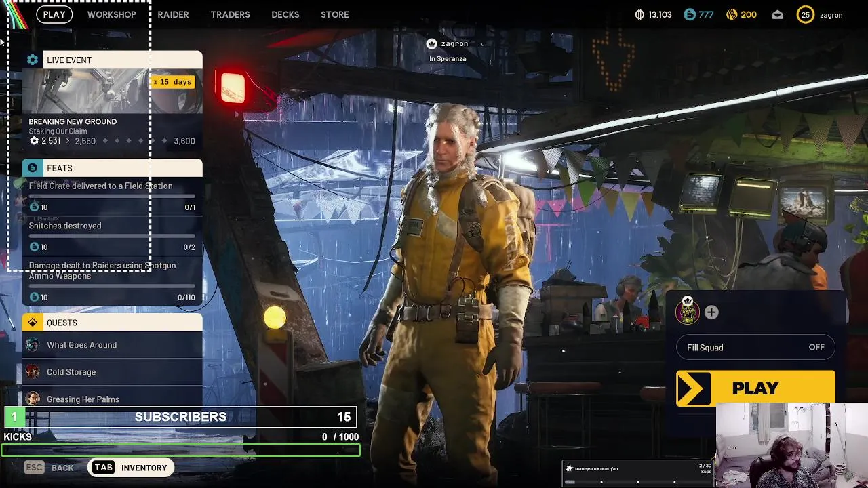Viewport: 868px width, 488px height.
Task: Click the gold token icon beside 200
Action: (732, 14)
